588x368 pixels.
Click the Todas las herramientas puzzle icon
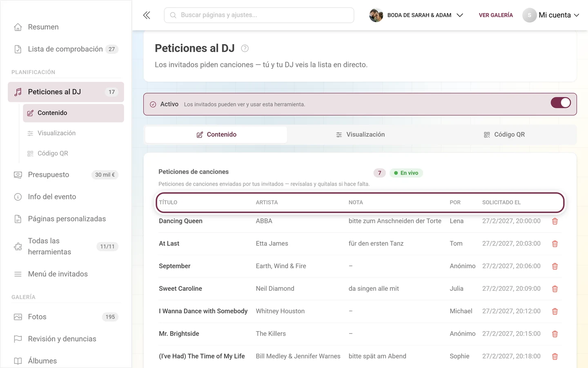coord(18,247)
